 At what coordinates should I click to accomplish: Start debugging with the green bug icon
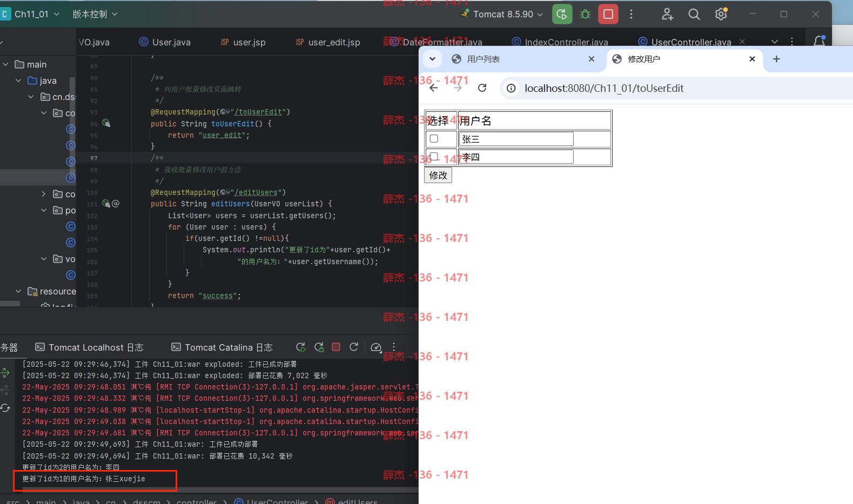585,14
